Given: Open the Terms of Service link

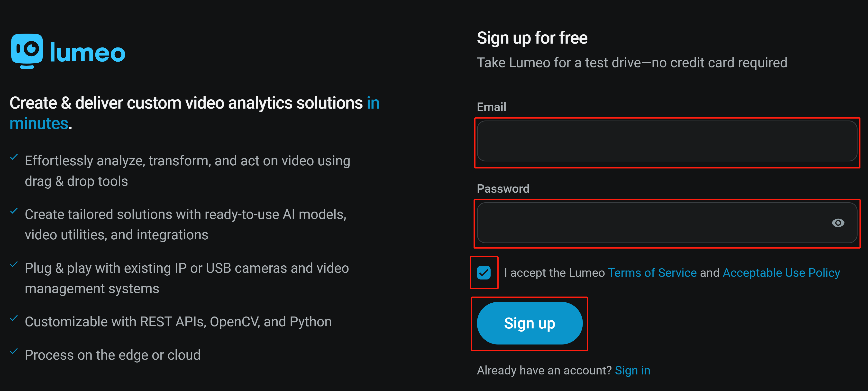Looking at the screenshot, I should [652, 272].
